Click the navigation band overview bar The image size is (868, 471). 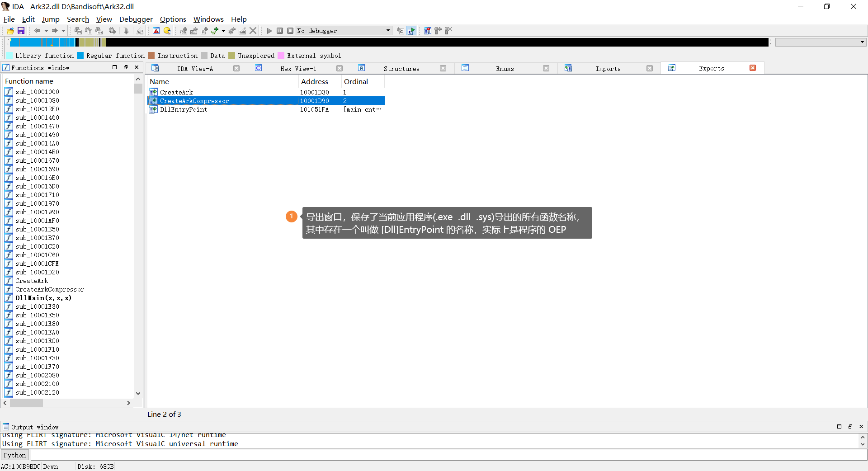point(389,42)
